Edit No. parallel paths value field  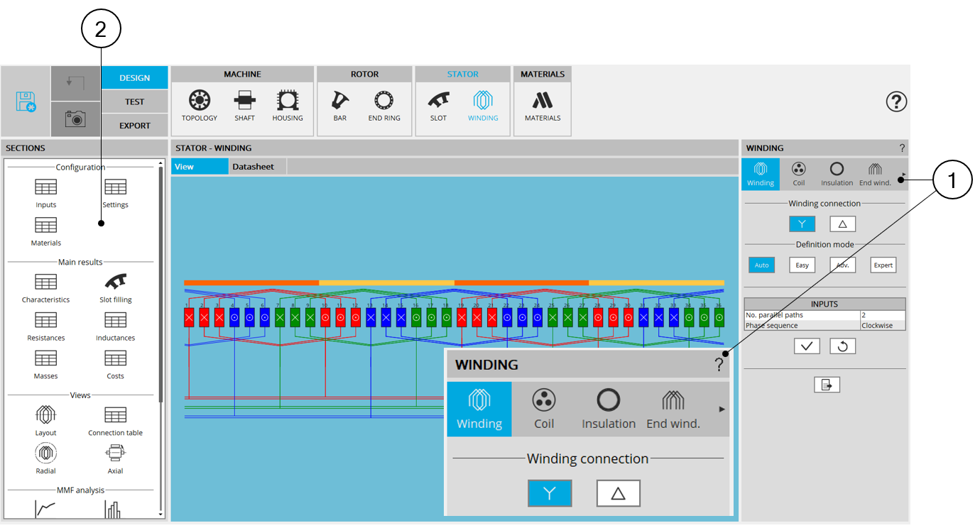[882, 315]
